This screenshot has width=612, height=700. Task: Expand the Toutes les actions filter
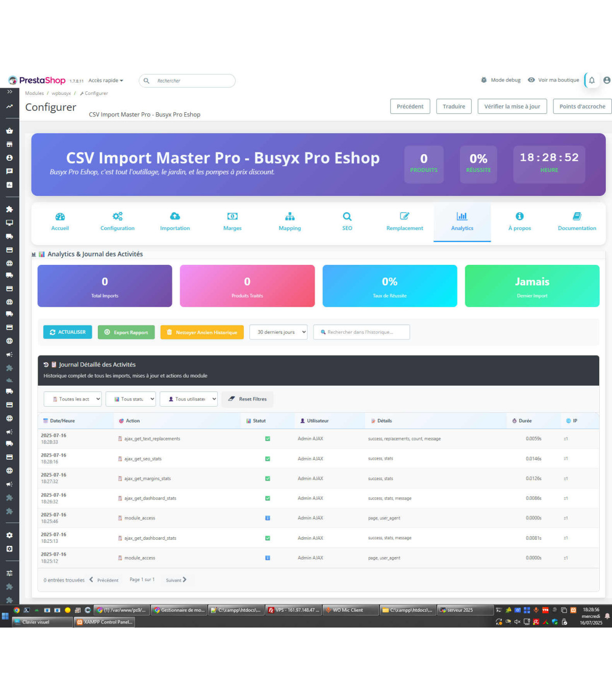click(73, 399)
